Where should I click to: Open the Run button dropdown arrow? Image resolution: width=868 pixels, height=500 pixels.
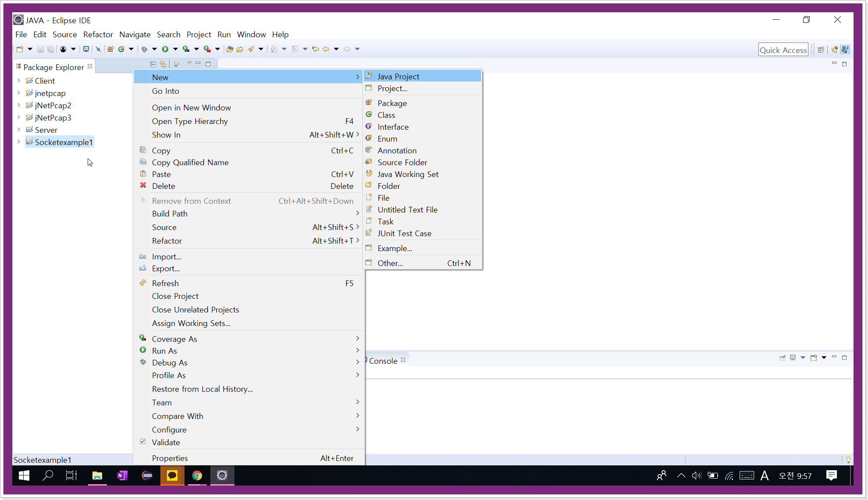(x=175, y=49)
